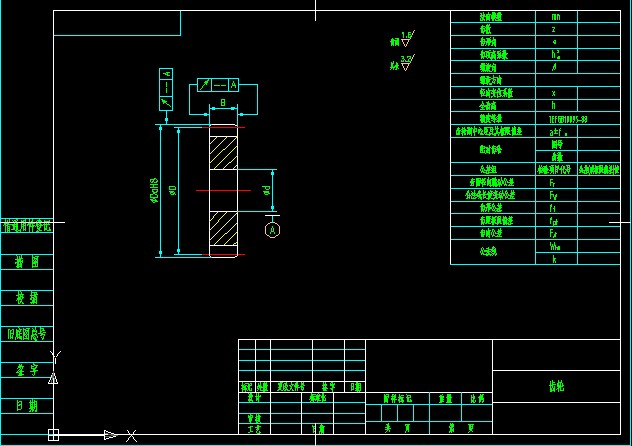This screenshot has height=446, width=632.
Task: Select the 更改文件号 title block header
Action: click(x=291, y=387)
